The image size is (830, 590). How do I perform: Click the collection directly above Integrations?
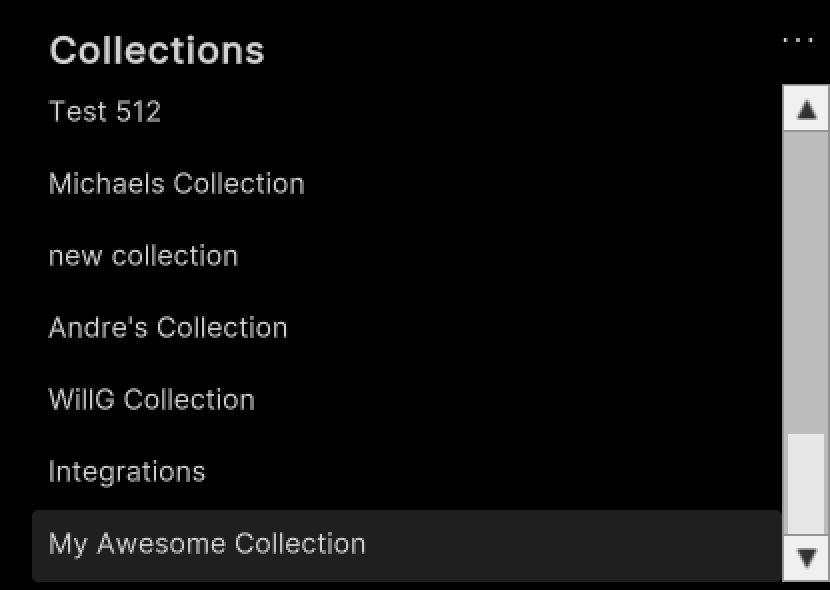(x=152, y=399)
